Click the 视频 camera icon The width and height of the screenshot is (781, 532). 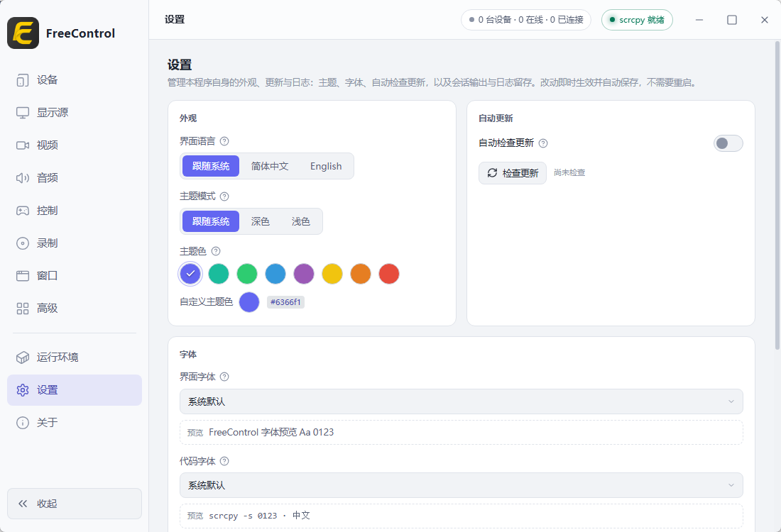coord(23,145)
